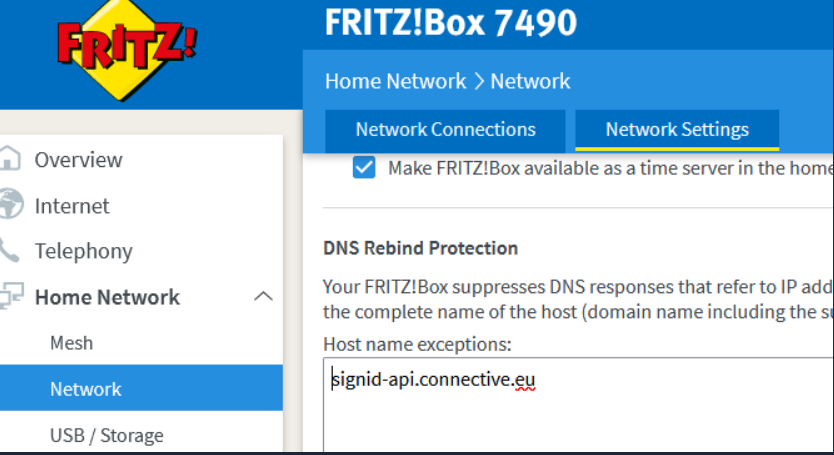
Task: Click the phone handset icon beside Telephony
Action: click(x=10, y=251)
